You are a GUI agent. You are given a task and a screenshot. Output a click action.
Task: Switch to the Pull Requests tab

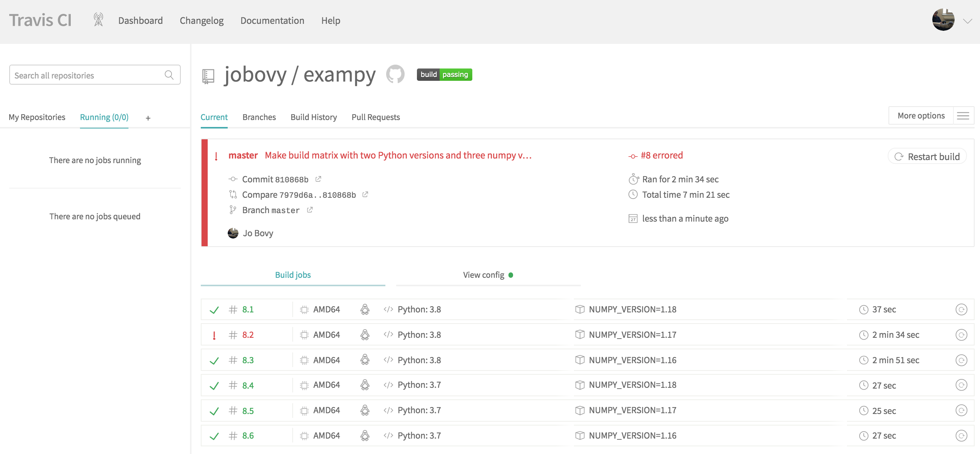pos(375,116)
